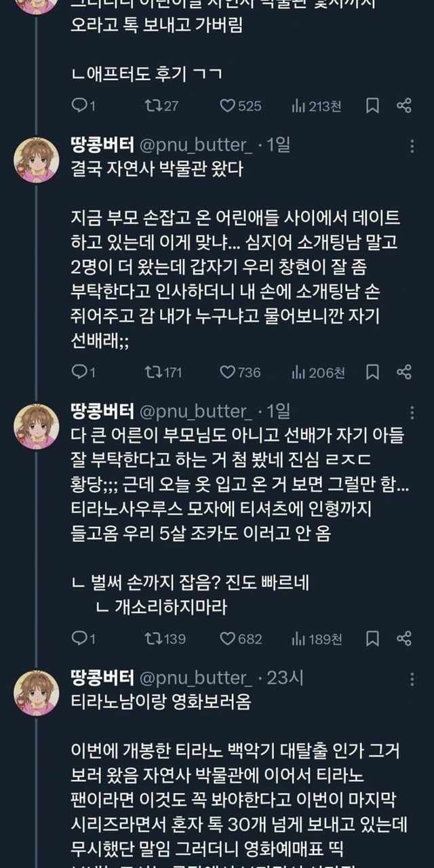
Task: Open view stats showing 189천
Action: pos(298,639)
